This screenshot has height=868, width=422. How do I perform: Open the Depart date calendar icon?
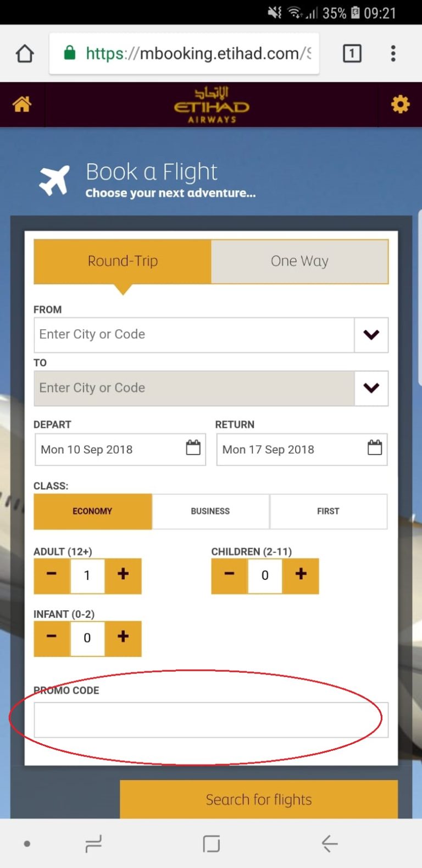coord(193,449)
